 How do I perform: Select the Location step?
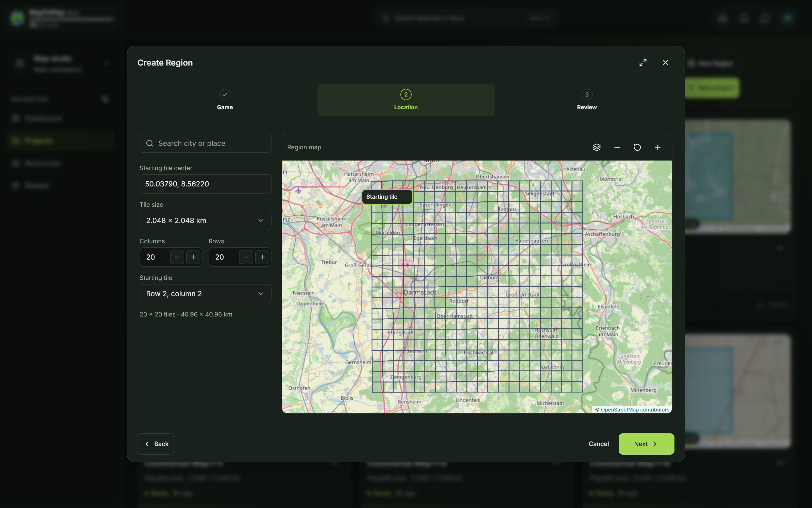[x=406, y=100]
